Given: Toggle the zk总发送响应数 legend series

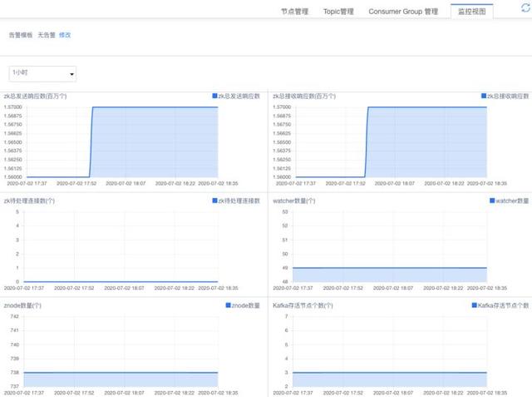Looking at the screenshot, I should pyautogui.click(x=240, y=97).
